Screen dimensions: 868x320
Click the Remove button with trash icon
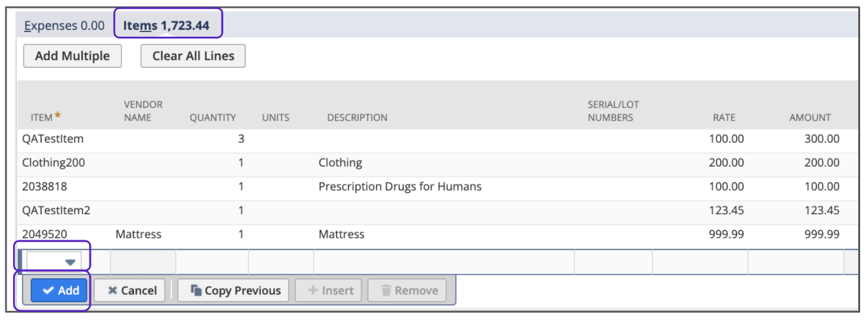pos(407,291)
